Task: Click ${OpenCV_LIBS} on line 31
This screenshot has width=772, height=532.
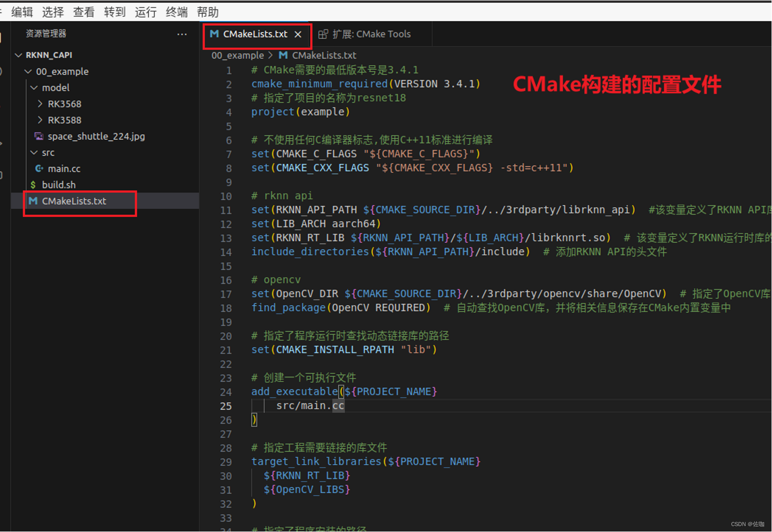Action: (306, 490)
